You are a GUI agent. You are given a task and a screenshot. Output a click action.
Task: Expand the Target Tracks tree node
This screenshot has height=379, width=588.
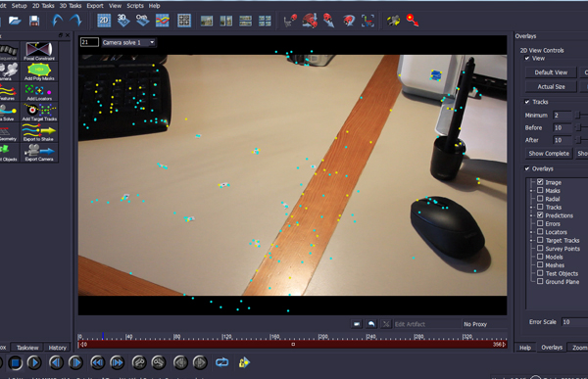[531, 240]
